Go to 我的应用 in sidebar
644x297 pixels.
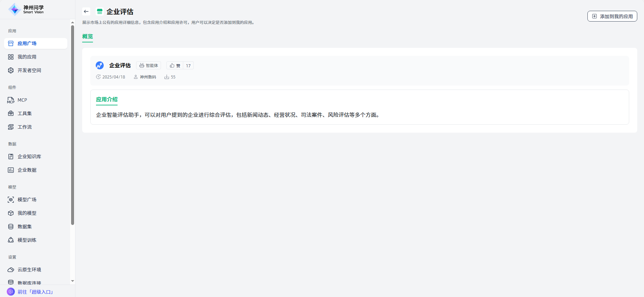click(27, 57)
